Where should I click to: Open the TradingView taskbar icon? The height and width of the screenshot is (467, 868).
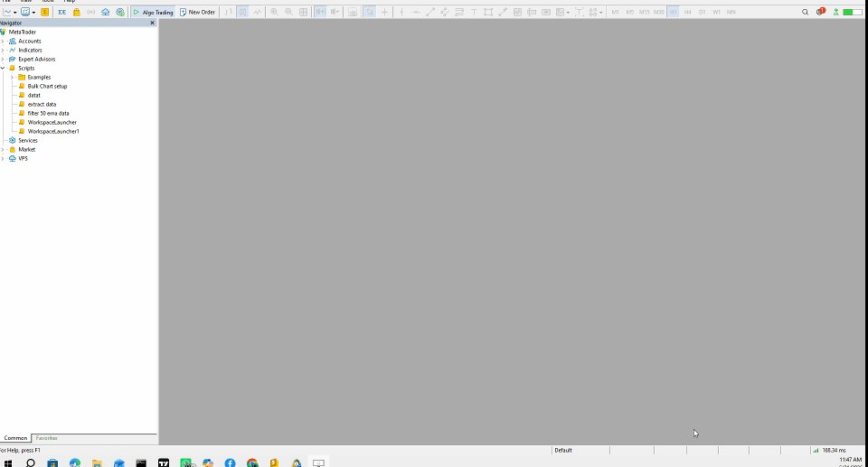[164, 462]
